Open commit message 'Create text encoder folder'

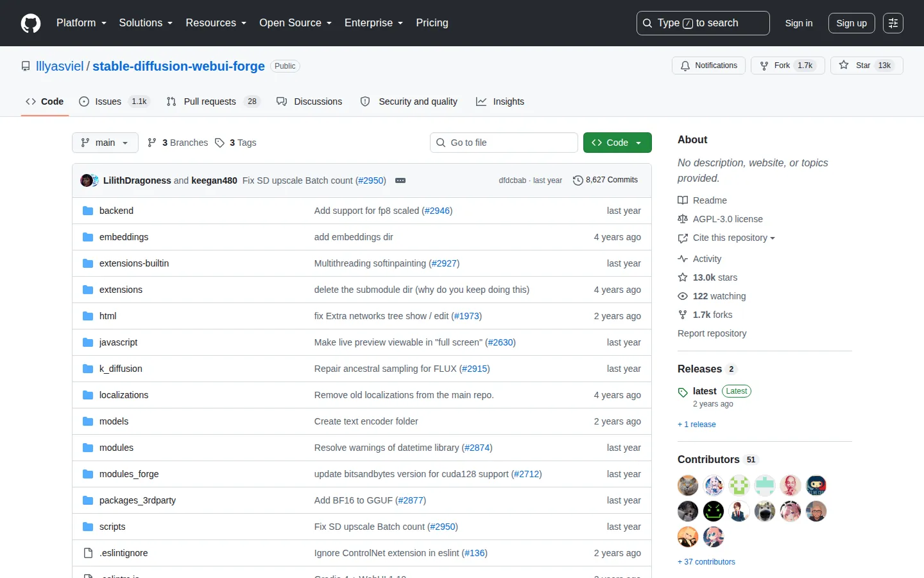pyautogui.click(x=366, y=421)
